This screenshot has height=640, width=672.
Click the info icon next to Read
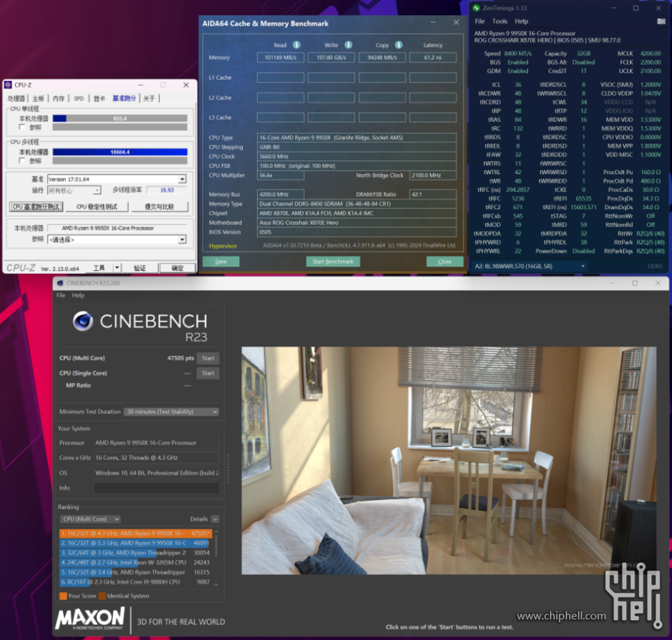[x=296, y=45]
